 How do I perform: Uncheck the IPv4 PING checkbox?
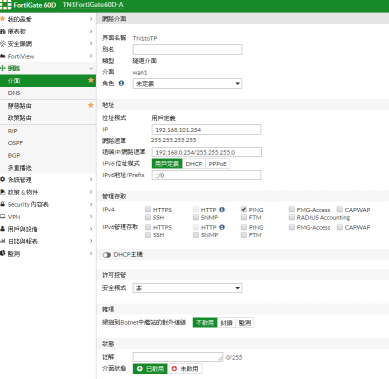tap(244, 209)
